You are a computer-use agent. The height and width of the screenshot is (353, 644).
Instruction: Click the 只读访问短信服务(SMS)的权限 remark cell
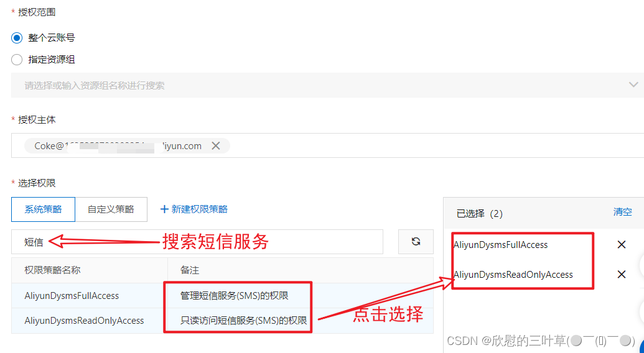click(x=243, y=320)
